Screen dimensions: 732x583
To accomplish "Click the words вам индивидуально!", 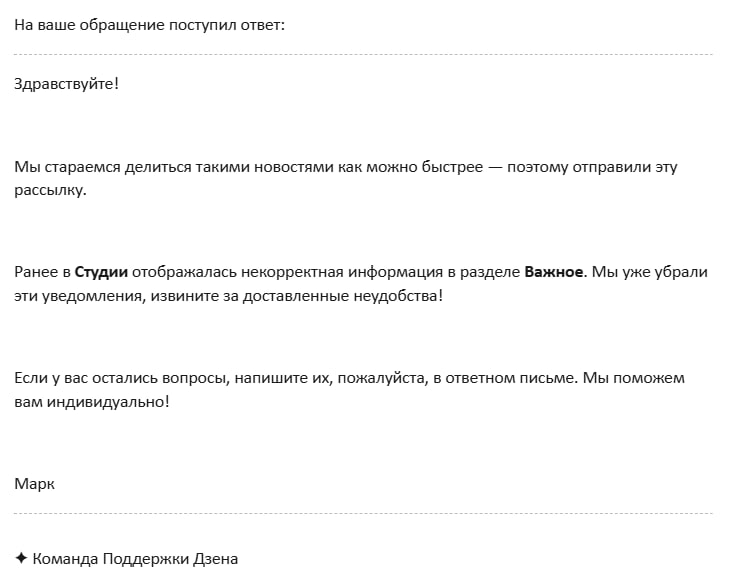I will click(92, 402).
